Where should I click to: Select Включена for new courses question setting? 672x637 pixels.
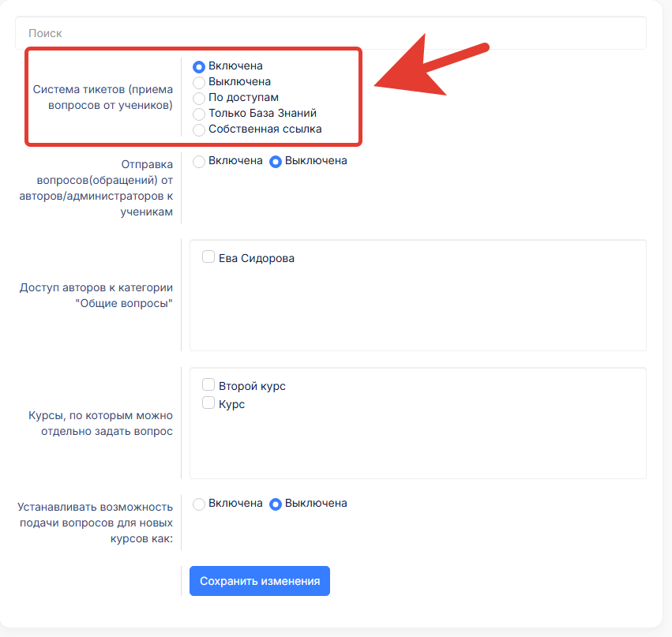199,504
